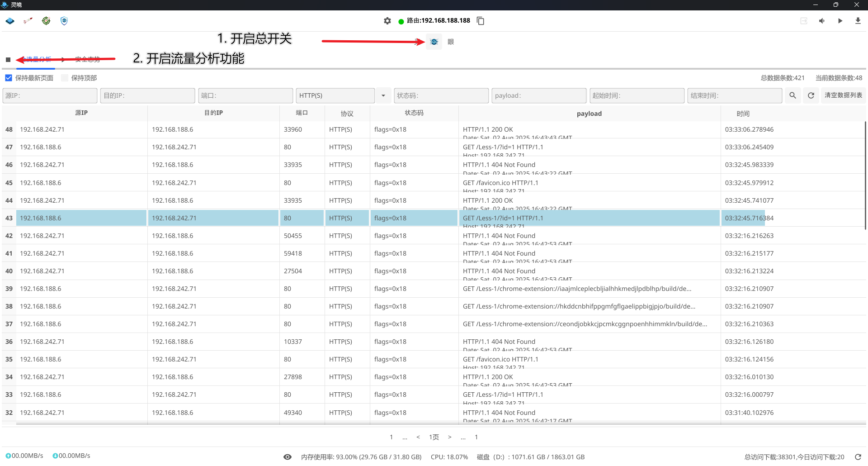Click the download icon at top right
The image size is (868, 466).
pos(858,21)
